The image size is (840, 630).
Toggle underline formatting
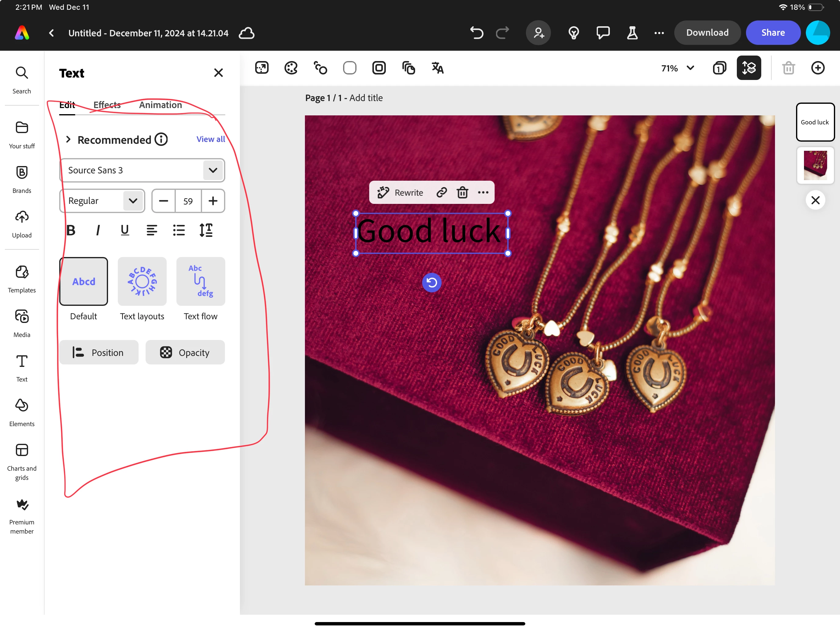125,230
